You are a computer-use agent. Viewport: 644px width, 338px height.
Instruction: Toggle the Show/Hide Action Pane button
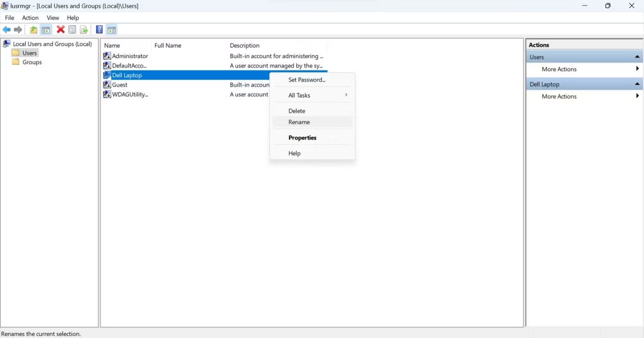[x=111, y=30]
